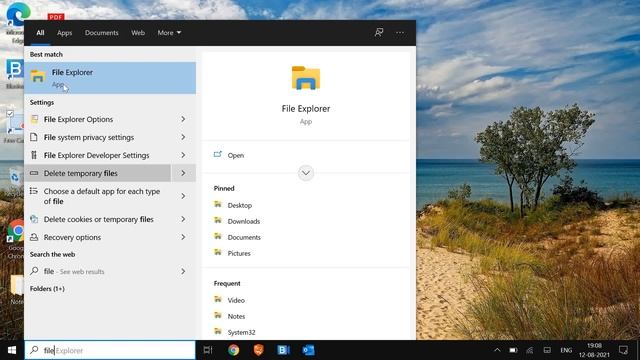Switch to the Web search tab

tap(138, 33)
